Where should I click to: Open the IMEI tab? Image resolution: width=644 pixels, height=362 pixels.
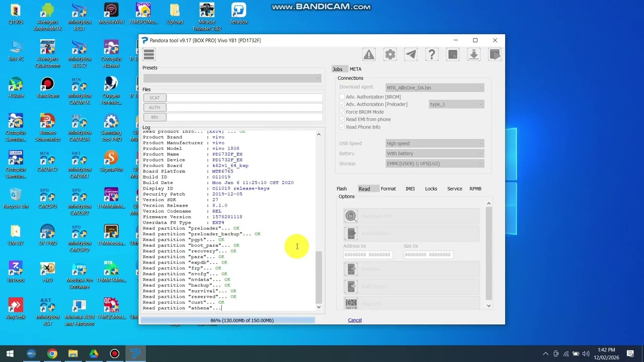pos(410,189)
